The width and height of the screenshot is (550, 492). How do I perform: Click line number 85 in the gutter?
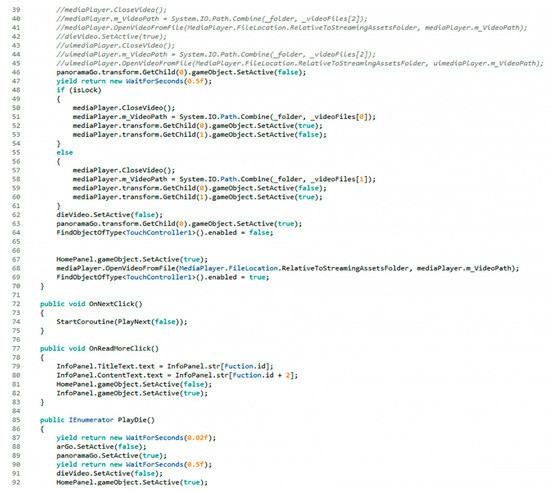[16, 420]
